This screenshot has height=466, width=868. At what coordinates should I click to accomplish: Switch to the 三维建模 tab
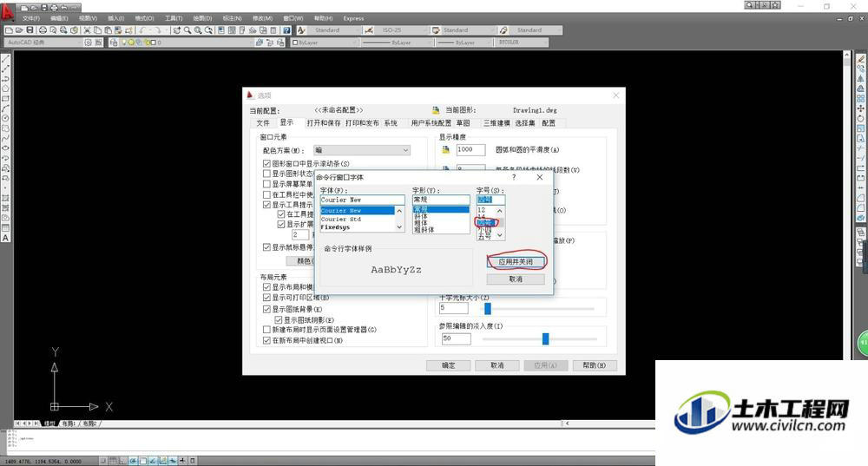[496, 123]
